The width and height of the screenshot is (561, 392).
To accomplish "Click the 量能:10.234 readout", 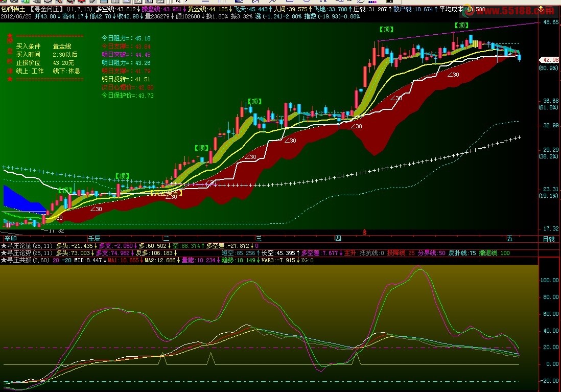I will tap(199, 261).
